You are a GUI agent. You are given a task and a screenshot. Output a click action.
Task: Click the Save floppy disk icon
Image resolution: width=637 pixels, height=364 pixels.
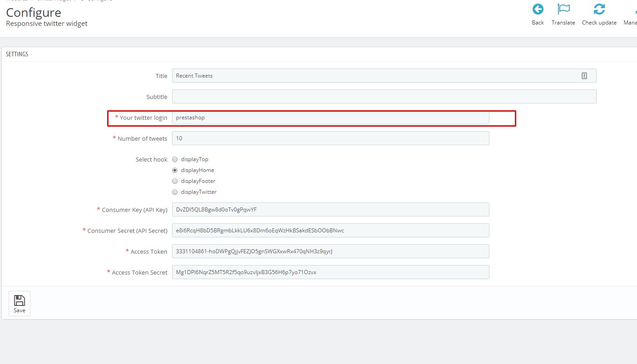click(x=20, y=300)
